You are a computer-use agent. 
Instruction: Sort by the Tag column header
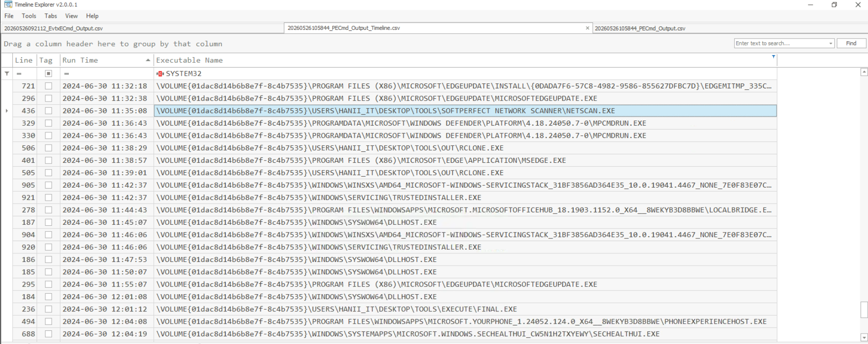(x=48, y=60)
